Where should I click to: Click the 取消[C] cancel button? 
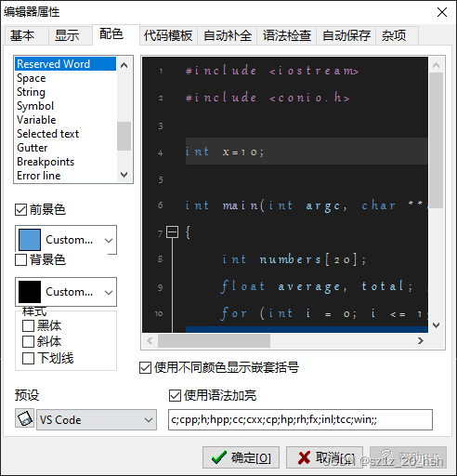[x=324, y=457]
